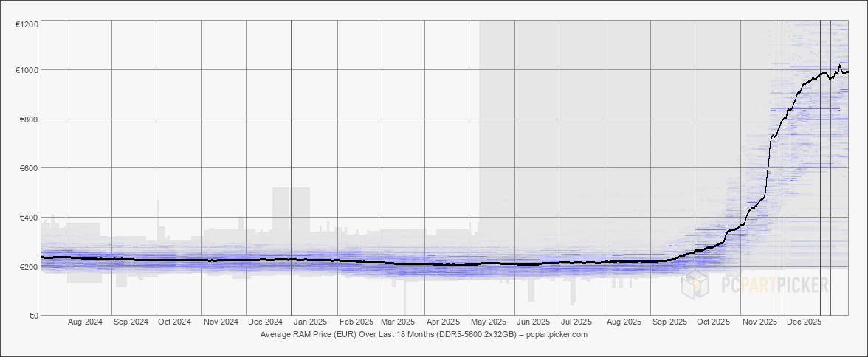
Task: Click the €0 y-axis label
Action: 34,316
